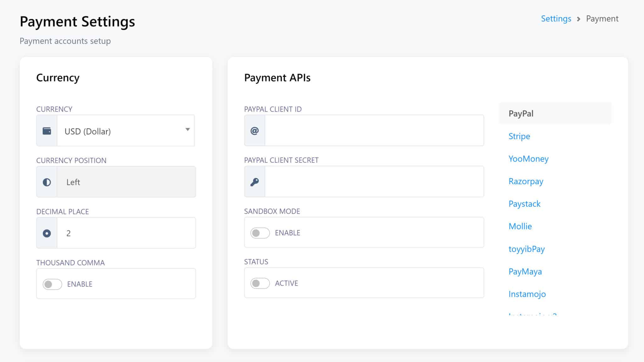Select the Instamojo payment tab

pos(527,294)
